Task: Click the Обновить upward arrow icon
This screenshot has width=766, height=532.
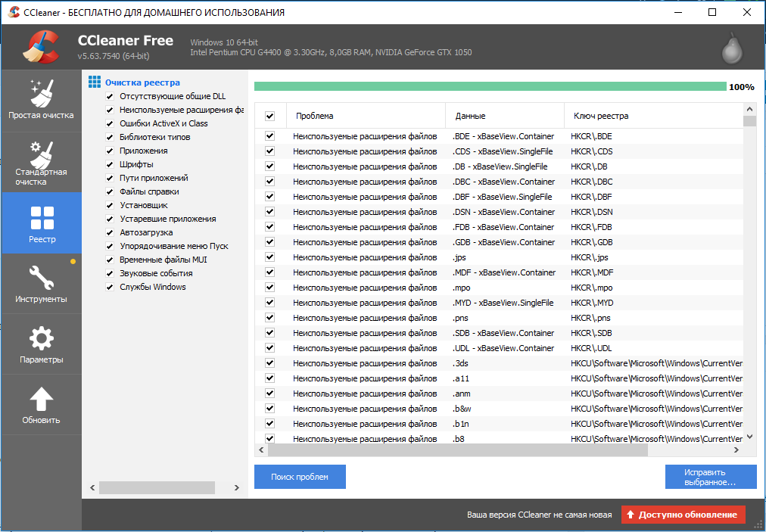Action: 41,399
